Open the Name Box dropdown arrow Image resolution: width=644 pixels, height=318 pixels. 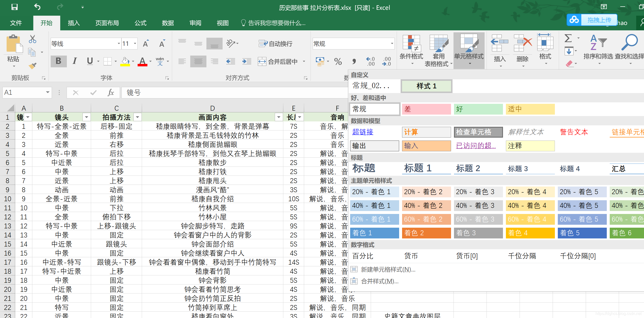point(48,93)
